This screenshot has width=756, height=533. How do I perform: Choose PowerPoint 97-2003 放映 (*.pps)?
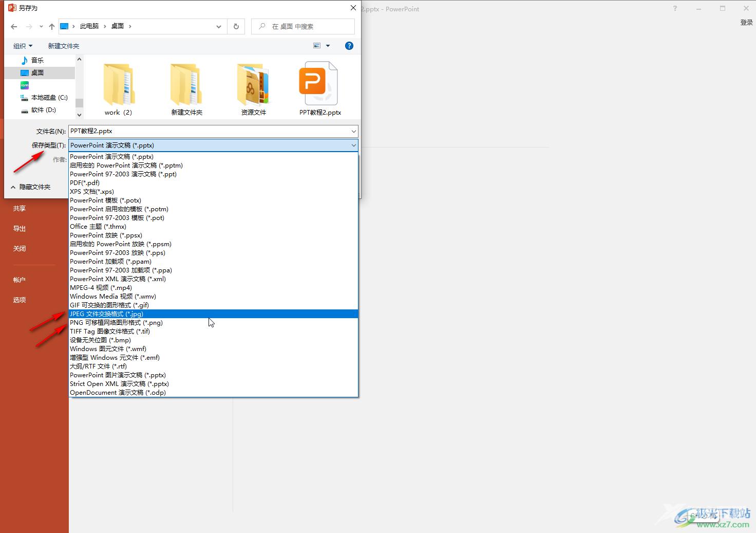(214, 253)
